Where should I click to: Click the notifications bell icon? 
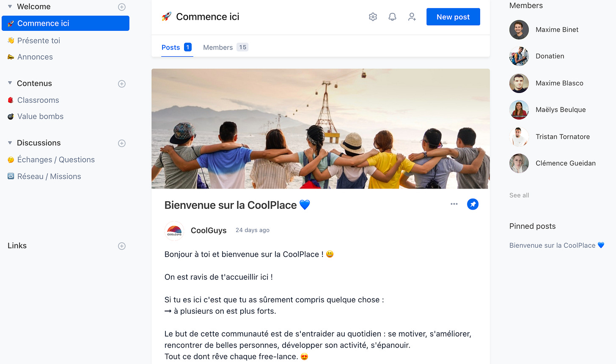[393, 17]
